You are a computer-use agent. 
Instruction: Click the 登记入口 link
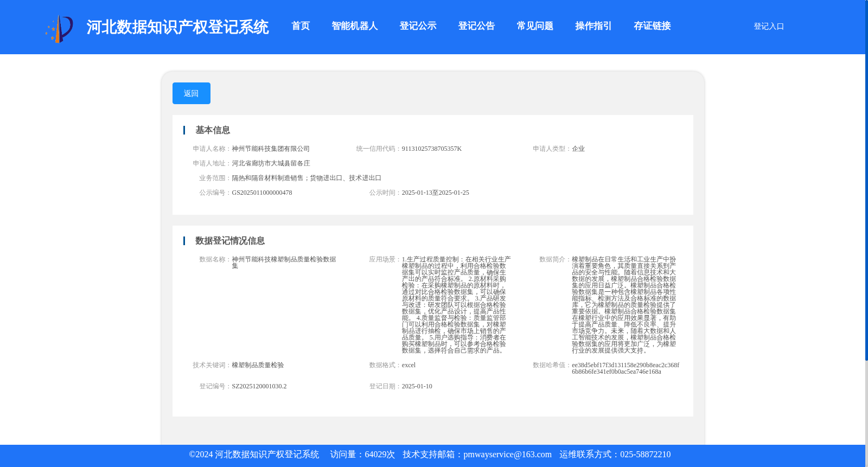click(x=769, y=26)
